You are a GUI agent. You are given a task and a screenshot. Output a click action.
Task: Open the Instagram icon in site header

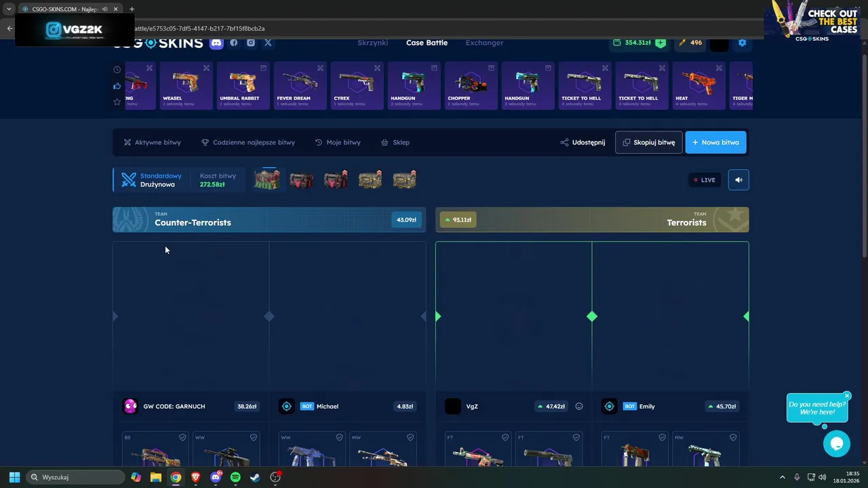pyautogui.click(x=251, y=43)
